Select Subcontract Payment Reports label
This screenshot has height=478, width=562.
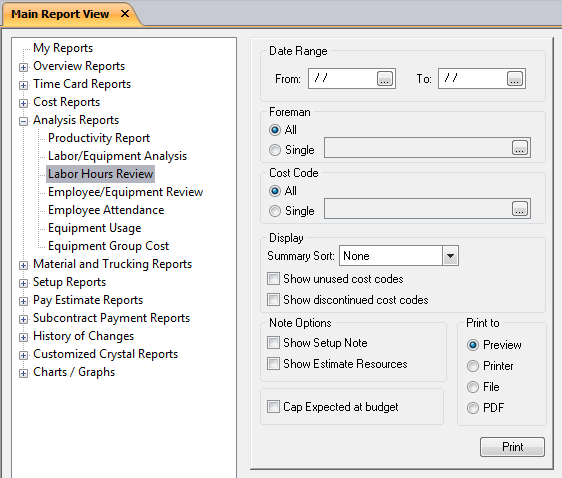[111, 318]
